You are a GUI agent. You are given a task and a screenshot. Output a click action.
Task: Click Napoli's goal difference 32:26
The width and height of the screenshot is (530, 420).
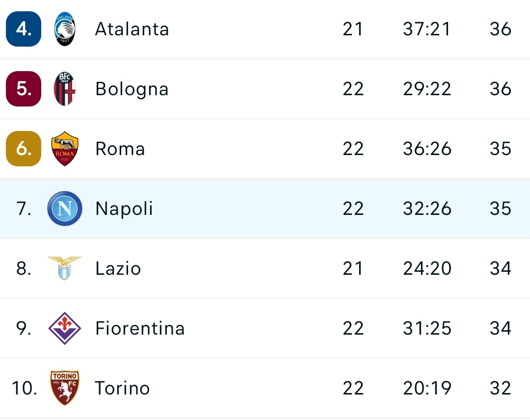pyautogui.click(x=426, y=209)
